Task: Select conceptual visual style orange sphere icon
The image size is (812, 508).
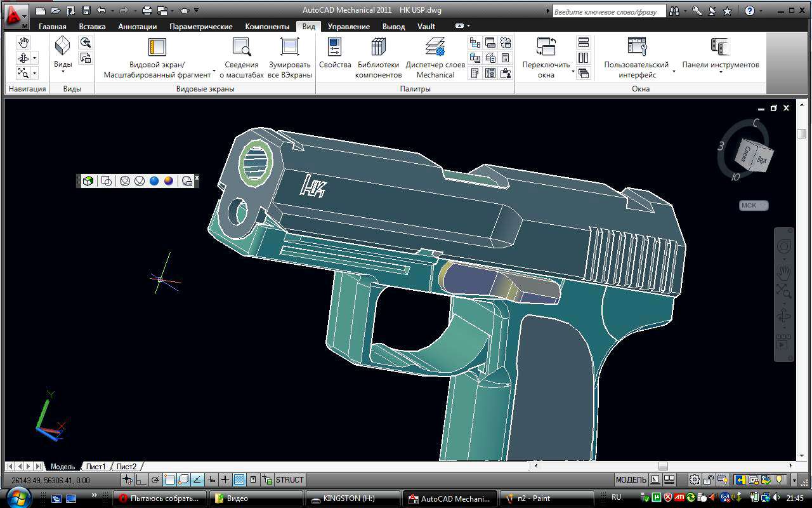Action: pyautogui.click(x=168, y=181)
